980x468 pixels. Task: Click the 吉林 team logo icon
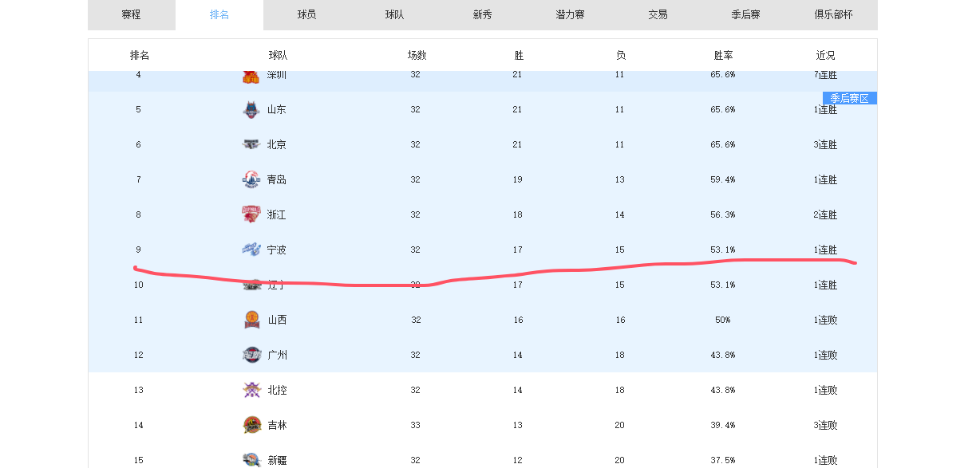pos(251,425)
